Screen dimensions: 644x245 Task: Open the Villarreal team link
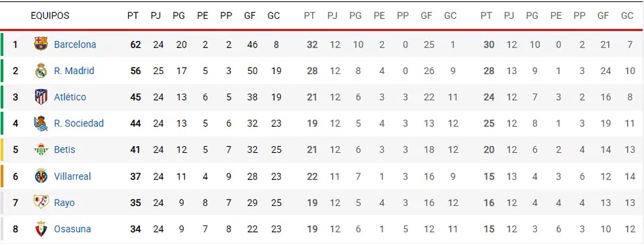pyautogui.click(x=72, y=177)
